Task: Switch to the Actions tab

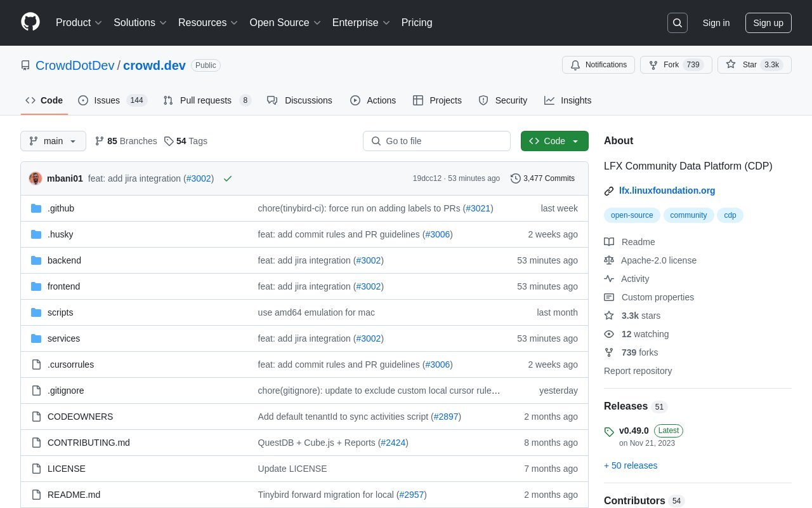Action: (373, 100)
